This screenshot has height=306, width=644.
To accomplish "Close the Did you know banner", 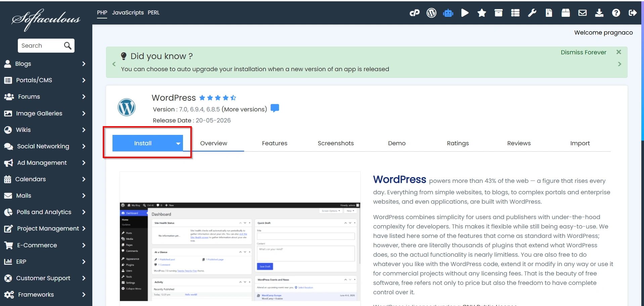I will pyautogui.click(x=619, y=52).
